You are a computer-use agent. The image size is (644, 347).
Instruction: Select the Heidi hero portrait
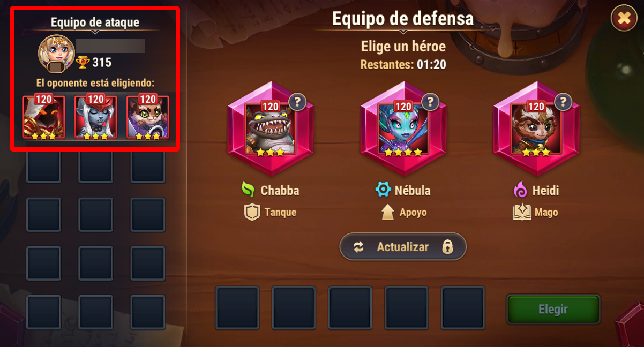(536, 129)
